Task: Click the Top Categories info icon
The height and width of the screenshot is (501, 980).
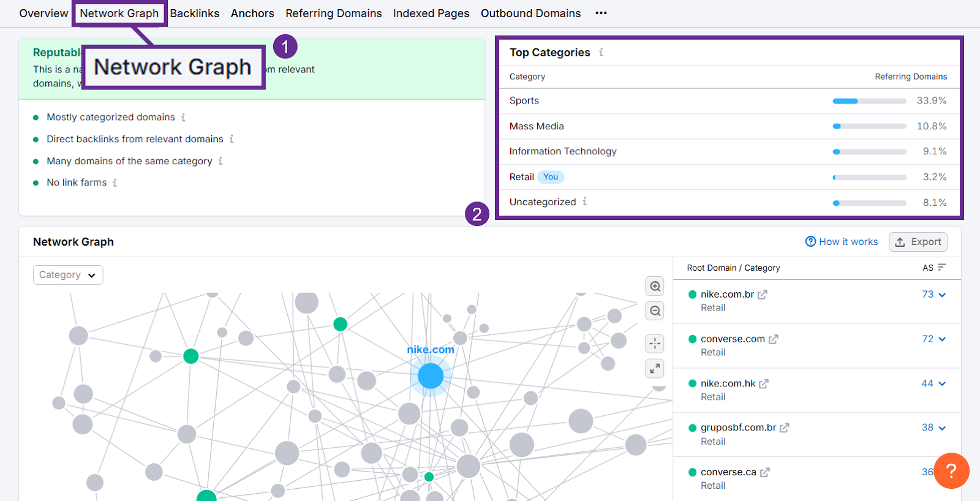Action: coord(601,52)
